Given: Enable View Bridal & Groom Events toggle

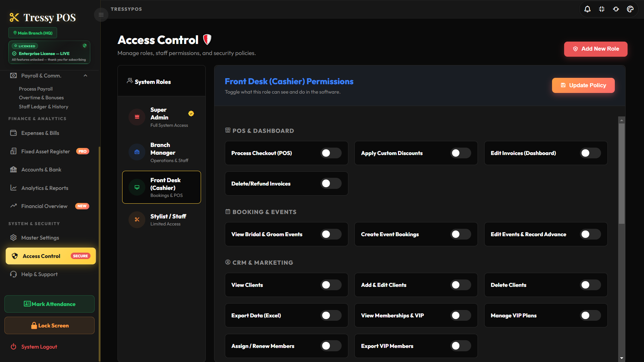Looking at the screenshot, I should click(331, 234).
